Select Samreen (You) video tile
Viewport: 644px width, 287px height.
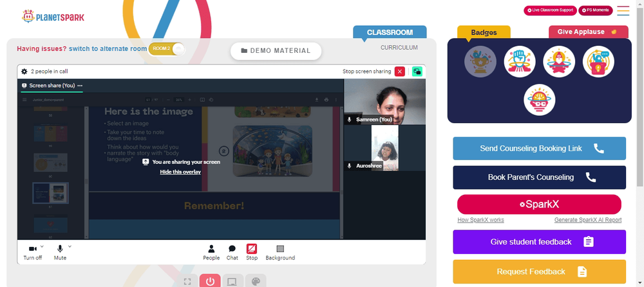pos(384,101)
